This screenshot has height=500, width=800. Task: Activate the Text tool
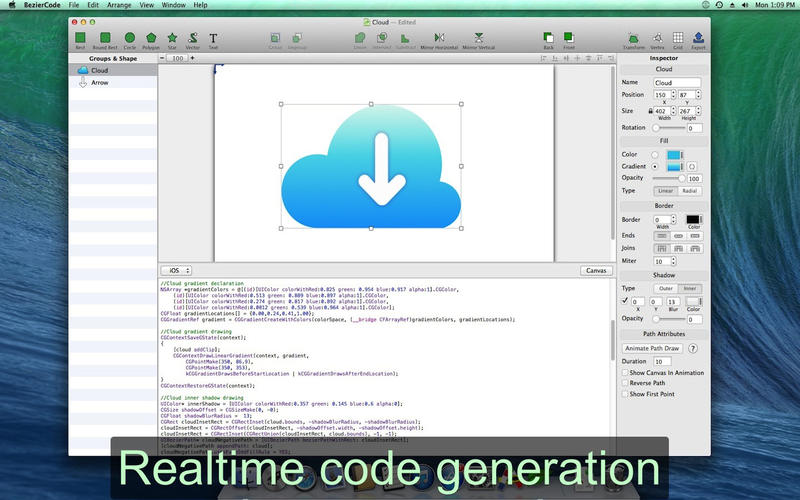[x=213, y=37]
